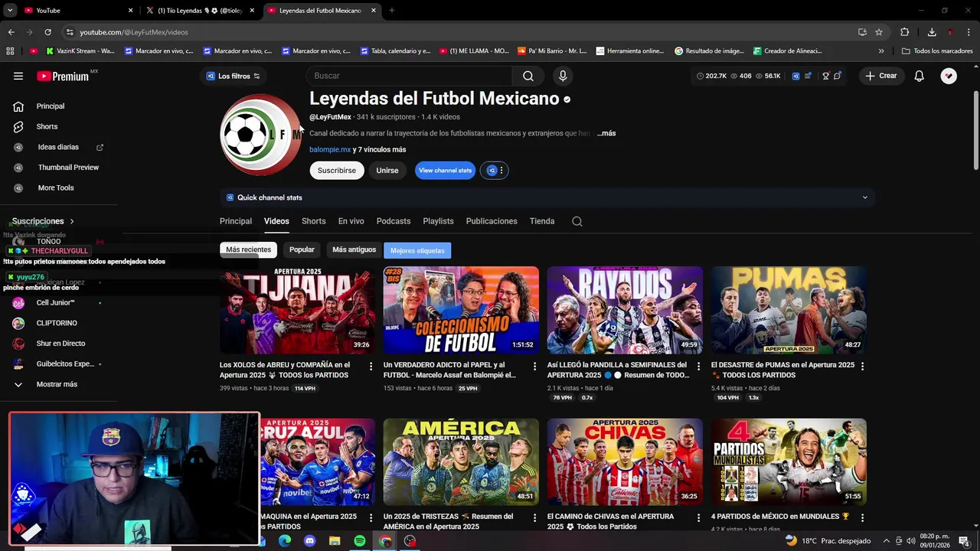The height and width of the screenshot is (551, 980).
Task: Open the 4 Partidos Mundialistas thumbnail
Action: click(x=789, y=461)
